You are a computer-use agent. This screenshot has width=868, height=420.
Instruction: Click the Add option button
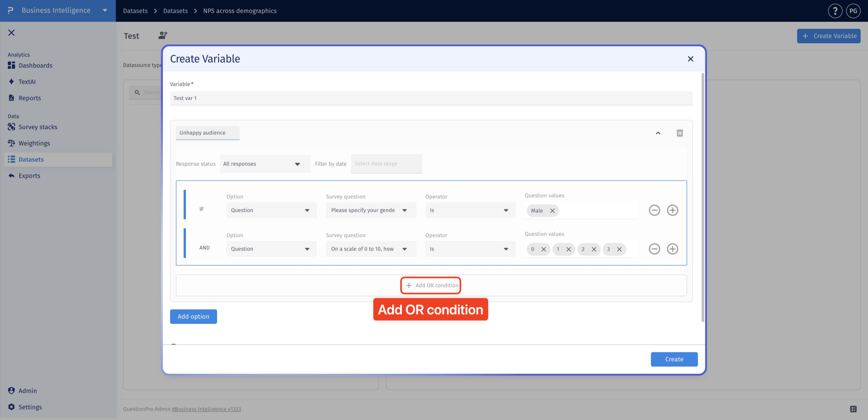193,317
